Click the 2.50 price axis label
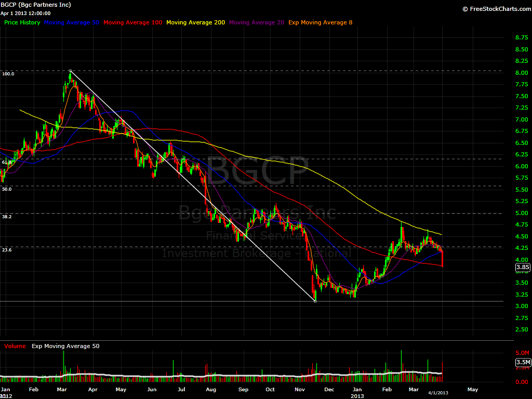The width and height of the screenshot is (532, 399). [522, 330]
